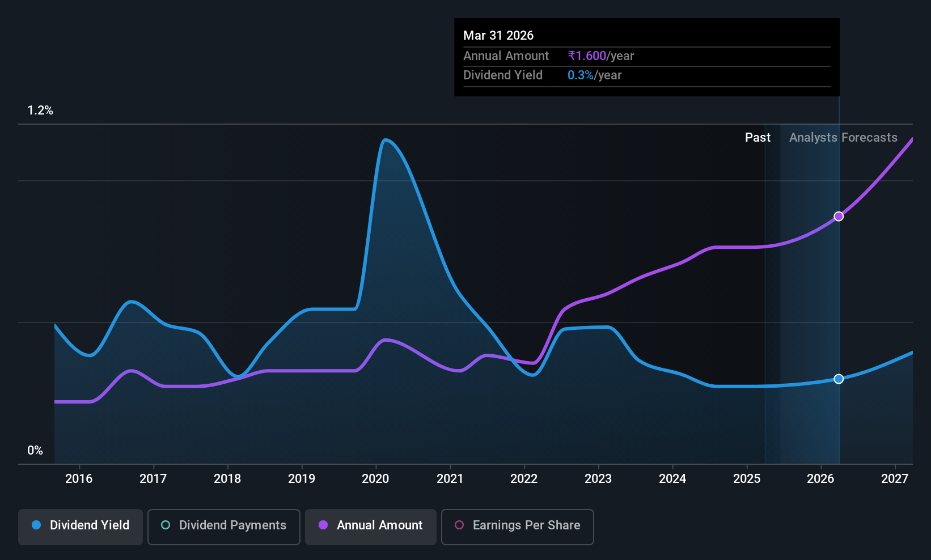Screen dimensions: 931x560
Task: Click the 1.2% y-axis label
Action: (x=40, y=111)
